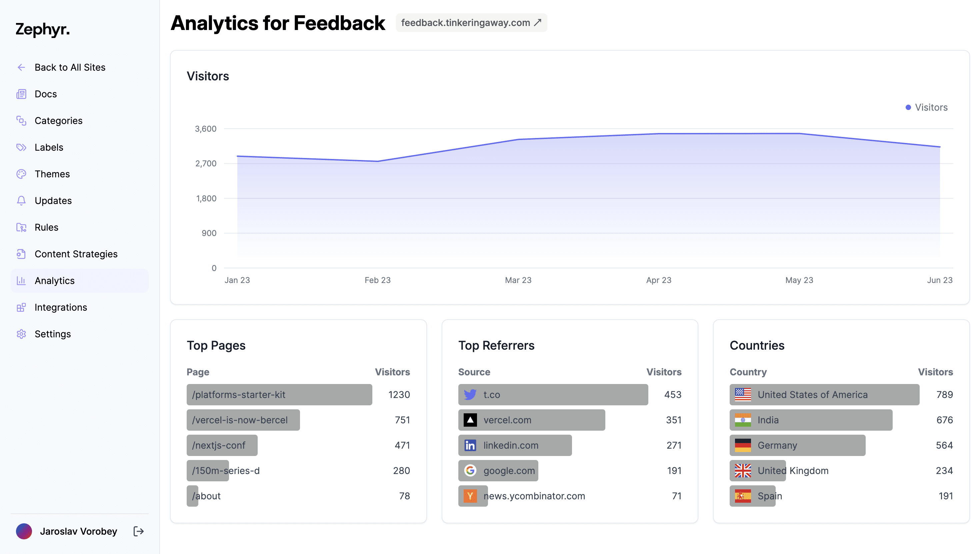This screenshot has height=554, width=980.
Task: Click the logout icon beside Jaroslav Vorobey
Action: 138,531
